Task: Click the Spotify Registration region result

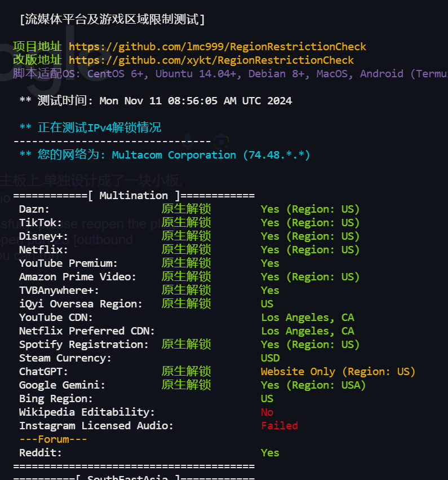Action: point(310,345)
